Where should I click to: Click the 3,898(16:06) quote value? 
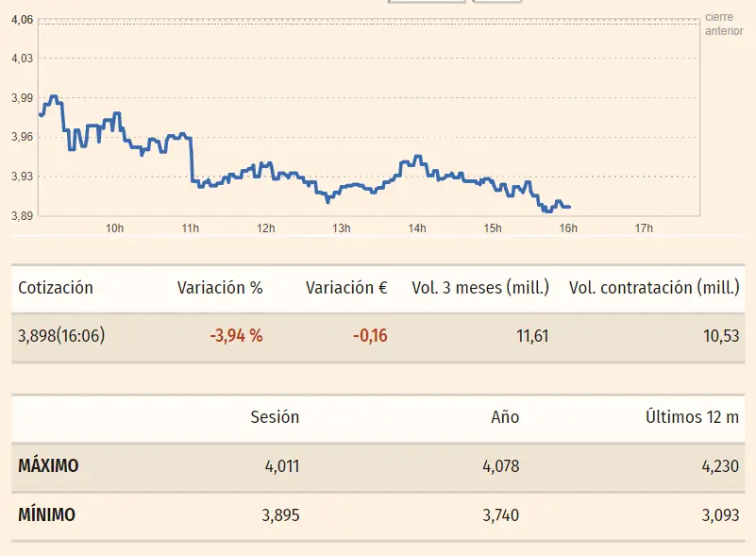pos(61,336)
